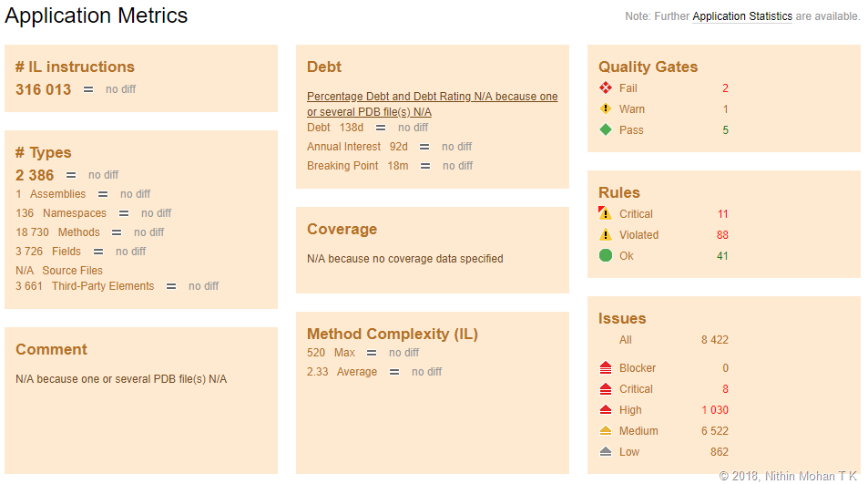The height and width of the screenshot is (484, 868).
Task: Open the 18 730 Methods count
Action: point(32,232)
